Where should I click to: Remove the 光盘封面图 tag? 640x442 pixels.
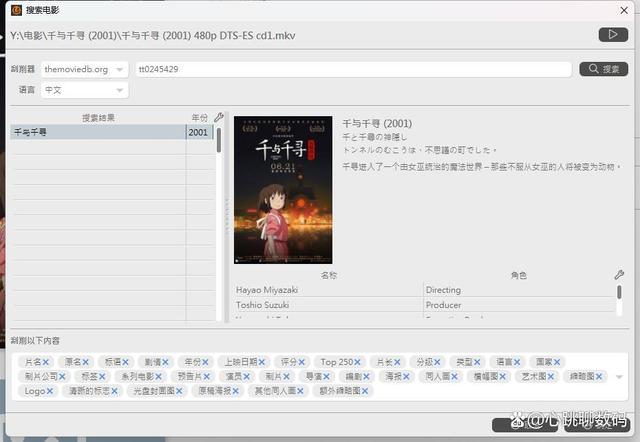click(179, 391)
